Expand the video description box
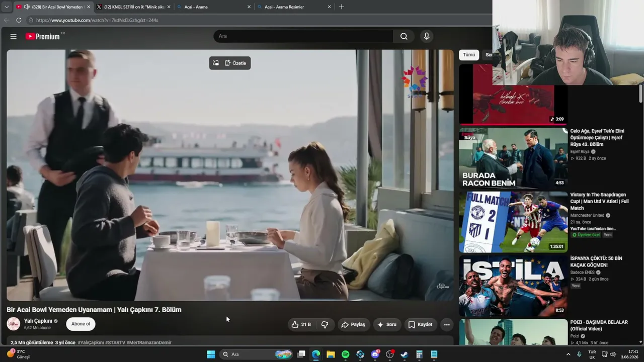 (230, 342)
